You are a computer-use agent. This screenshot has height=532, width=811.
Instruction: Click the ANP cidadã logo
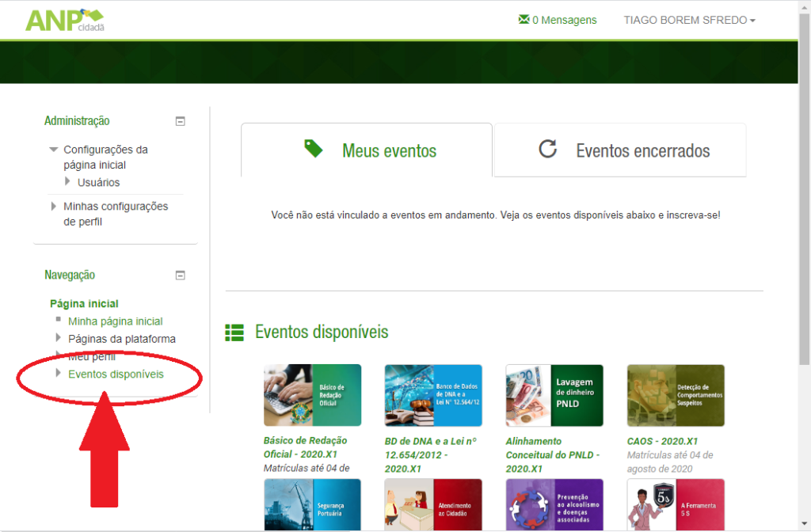coord(64,20)
